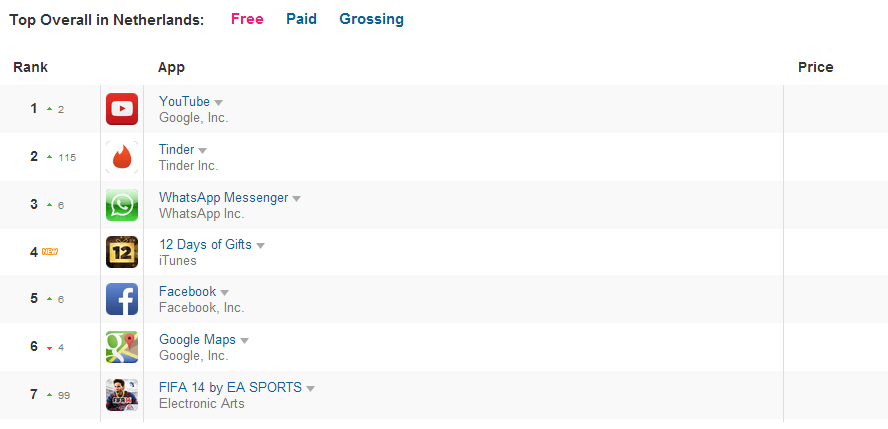The width and height of the screenshot is (888, 429).
Task: Open the FIFA 14 by EA SPORTS link
Action: 230,388
